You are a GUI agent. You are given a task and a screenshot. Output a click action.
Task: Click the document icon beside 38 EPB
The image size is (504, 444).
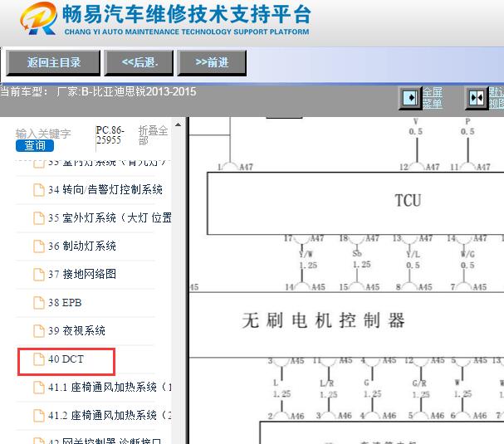39,303
